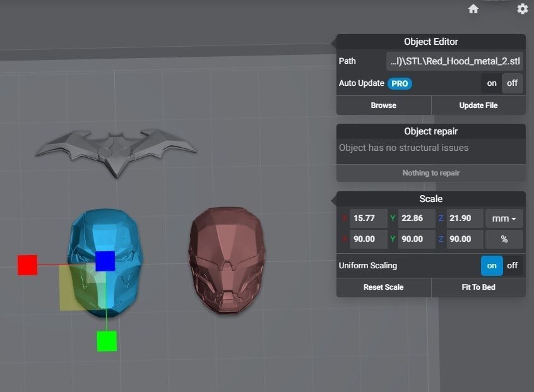The height and width of the screenshot is (392, 534).
Task: Open the mm units dropdown
Action: pos(504,218)
